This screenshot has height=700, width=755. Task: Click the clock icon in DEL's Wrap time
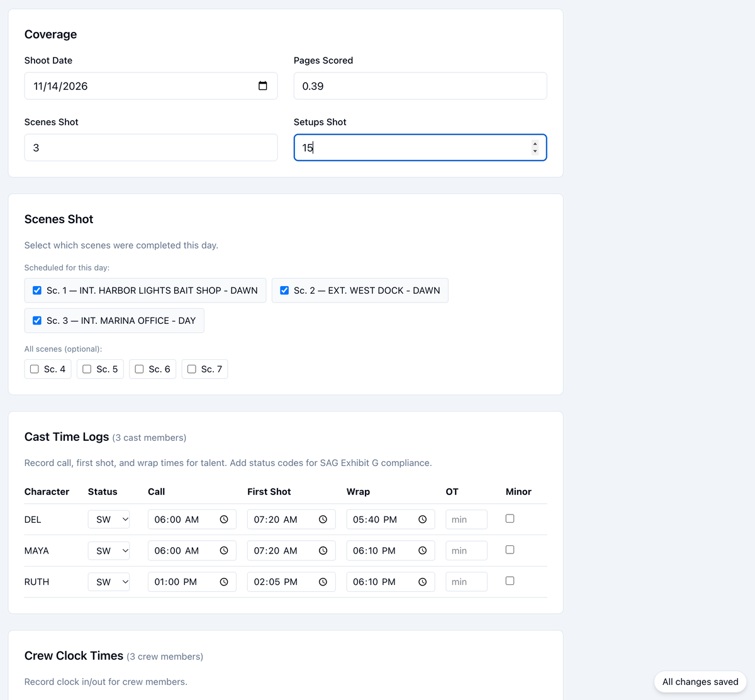tap(423, 519)
